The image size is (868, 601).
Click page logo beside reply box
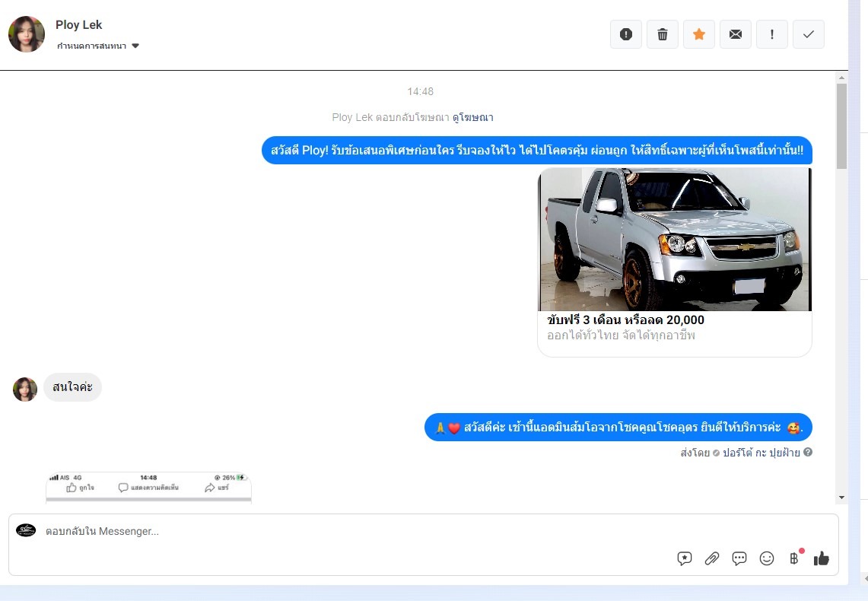(x=26, y=530)
